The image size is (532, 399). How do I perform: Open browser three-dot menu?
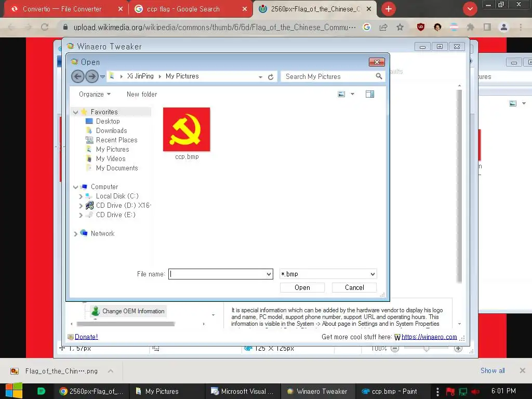coord(521,27)
